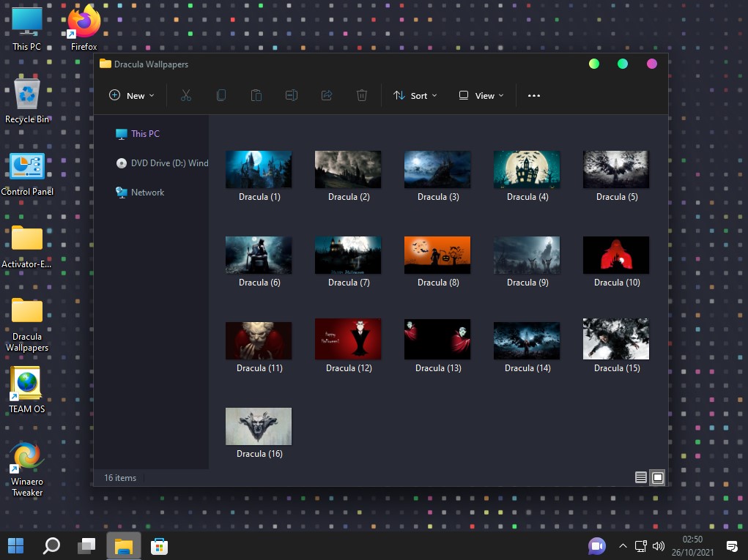Click the Copy icon in toolbar
Viewport: 748px width, 560px height.
(221, 95)
